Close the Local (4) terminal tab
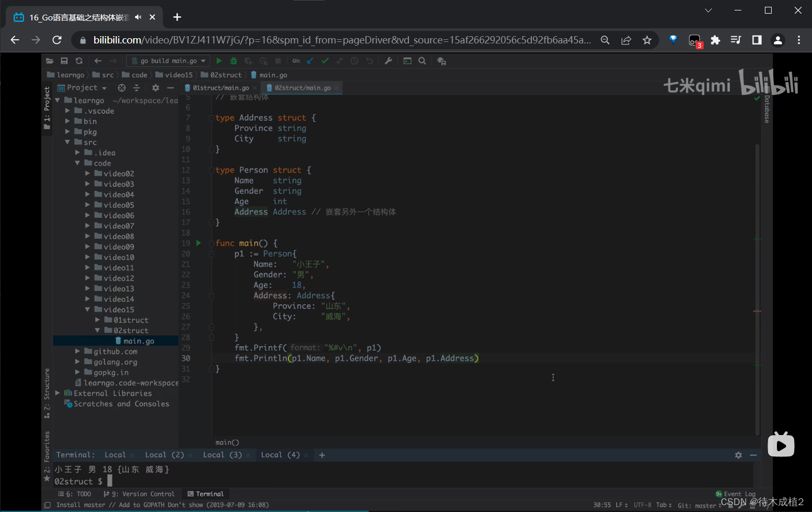The image size is (812, 512). coord(306,455)
